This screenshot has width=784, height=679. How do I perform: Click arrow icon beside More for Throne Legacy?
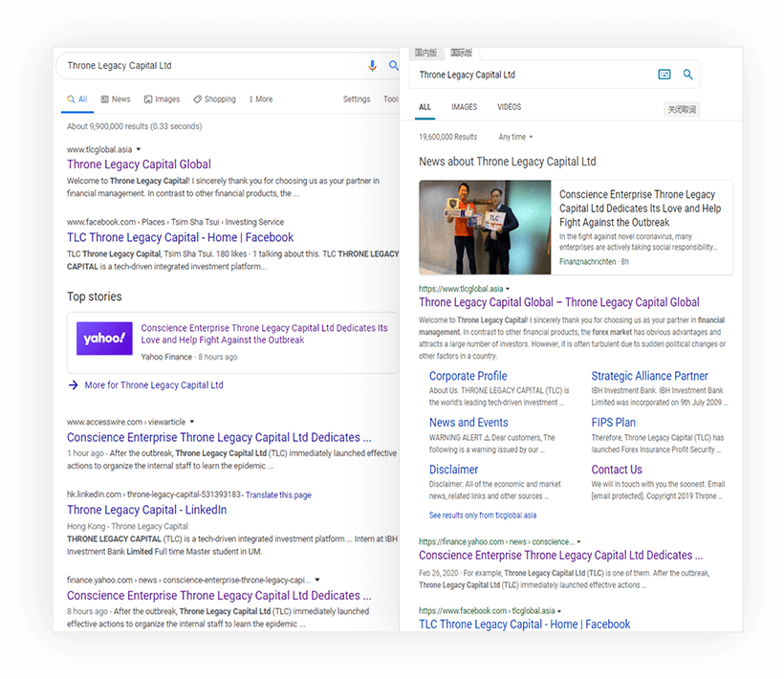73,385
